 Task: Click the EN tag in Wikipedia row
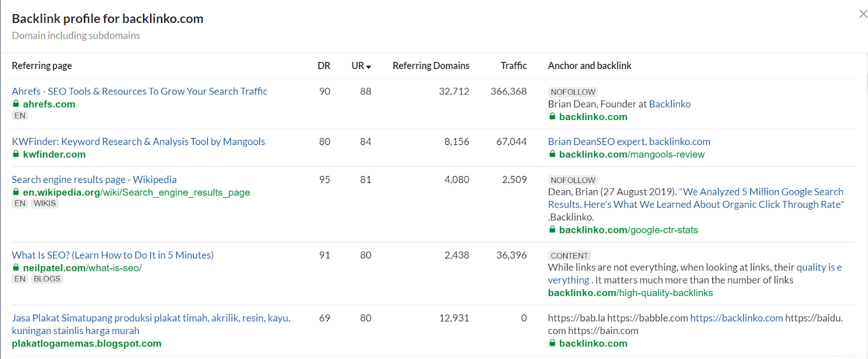point(20,204)
